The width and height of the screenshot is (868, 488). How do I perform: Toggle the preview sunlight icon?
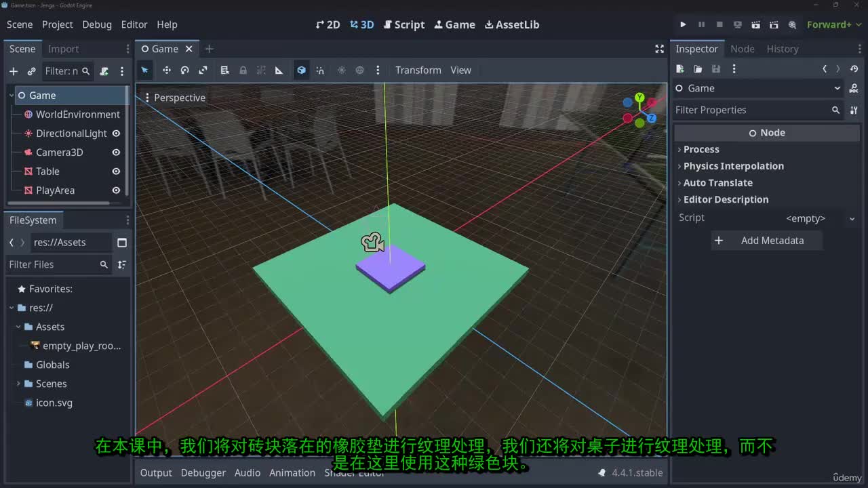(342, 70)
